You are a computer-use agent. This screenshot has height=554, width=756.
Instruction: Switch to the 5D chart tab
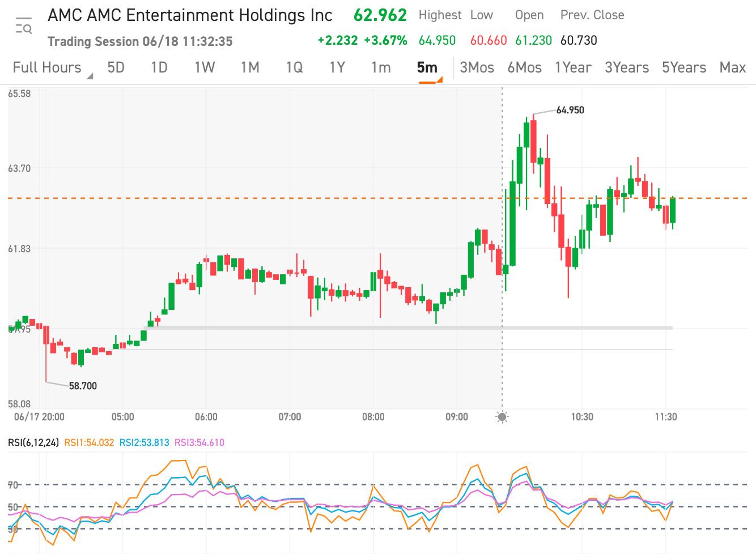pos(116,67)
